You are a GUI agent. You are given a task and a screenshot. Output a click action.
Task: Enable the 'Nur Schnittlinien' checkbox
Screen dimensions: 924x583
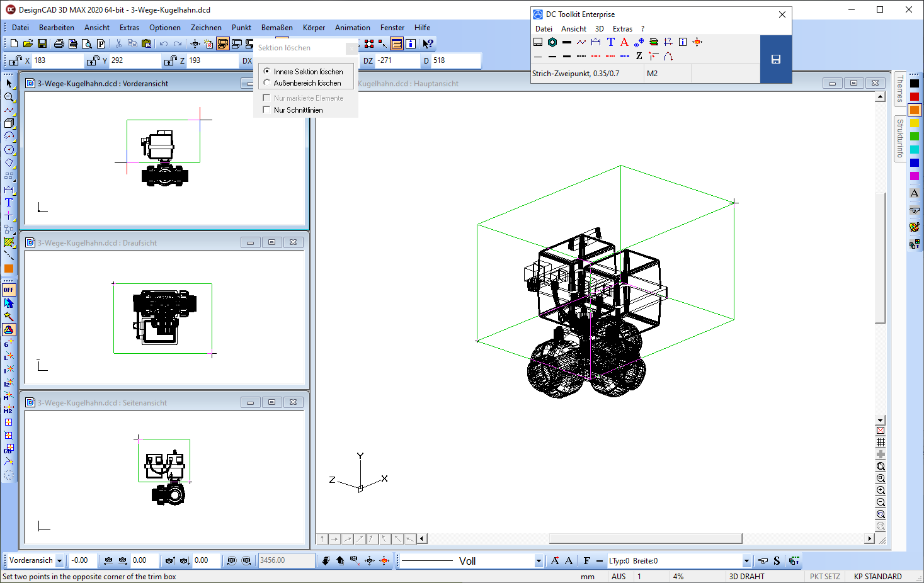(266, 110)
